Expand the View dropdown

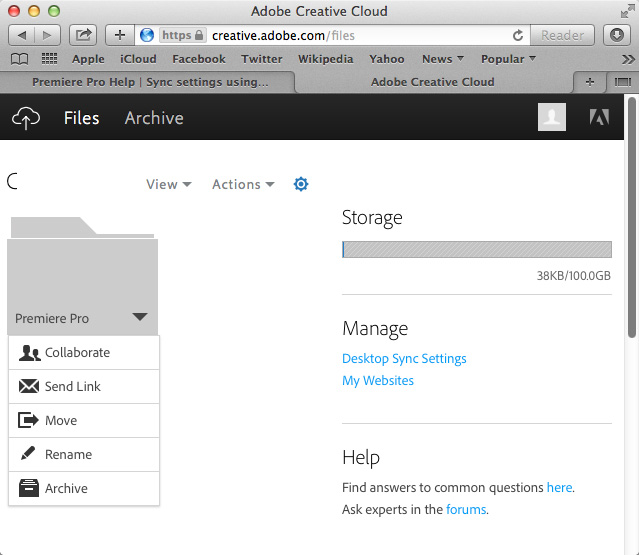click(x=169, y=184)
